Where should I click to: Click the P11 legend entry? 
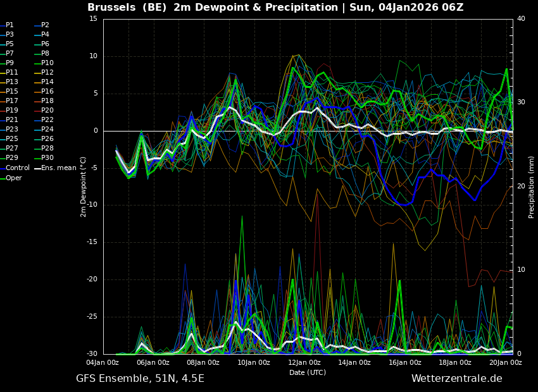coord(9,72)
